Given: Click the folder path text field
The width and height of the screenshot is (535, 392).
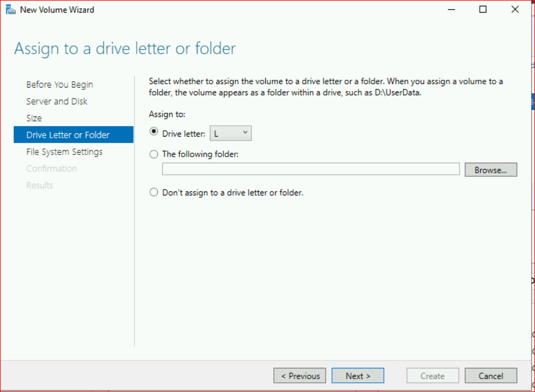Looking at the screenshot, I should point(310,169).
